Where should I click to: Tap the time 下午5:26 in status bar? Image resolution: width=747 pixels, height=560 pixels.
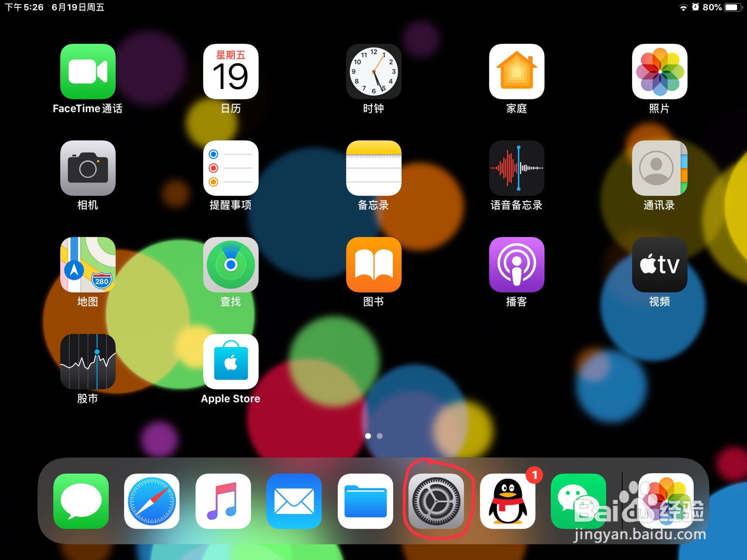coord(24,7)
